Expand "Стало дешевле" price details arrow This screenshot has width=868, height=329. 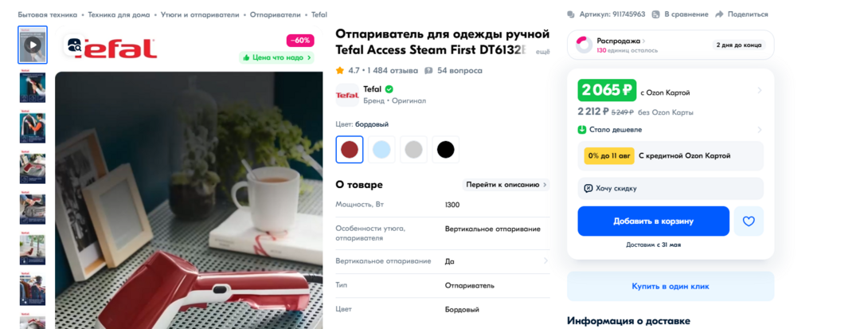click(760, 130)
